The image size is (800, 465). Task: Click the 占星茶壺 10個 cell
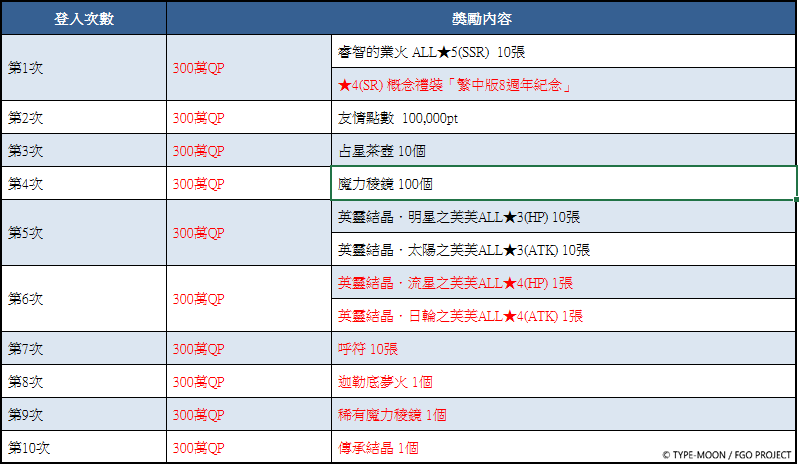coord(563,151)
